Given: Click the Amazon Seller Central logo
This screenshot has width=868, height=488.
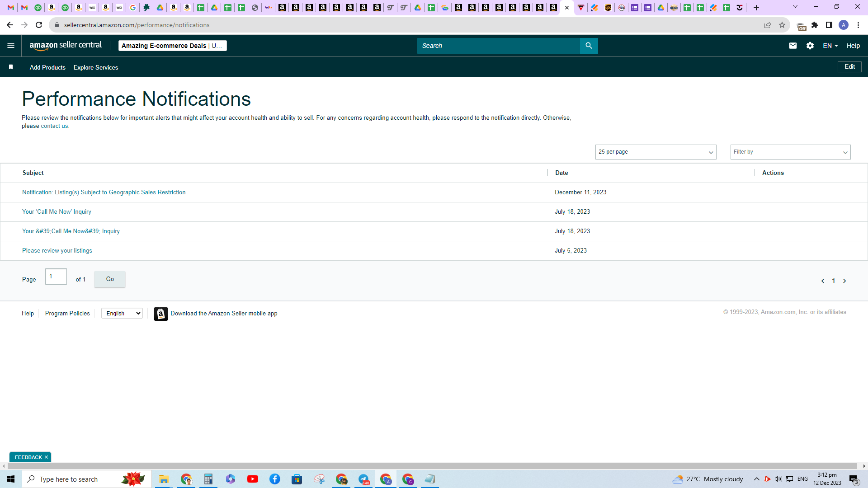Looking at the screenshot, I should click(x=66, y=45).
